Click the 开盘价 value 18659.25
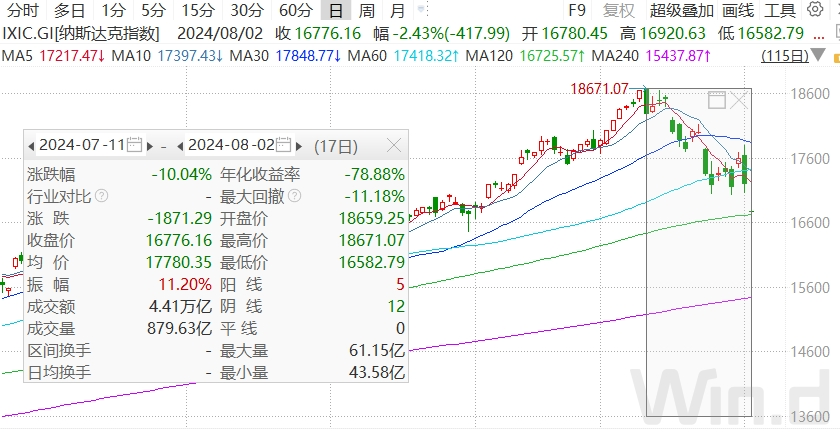840x435 pixels. tap(372, 219)
